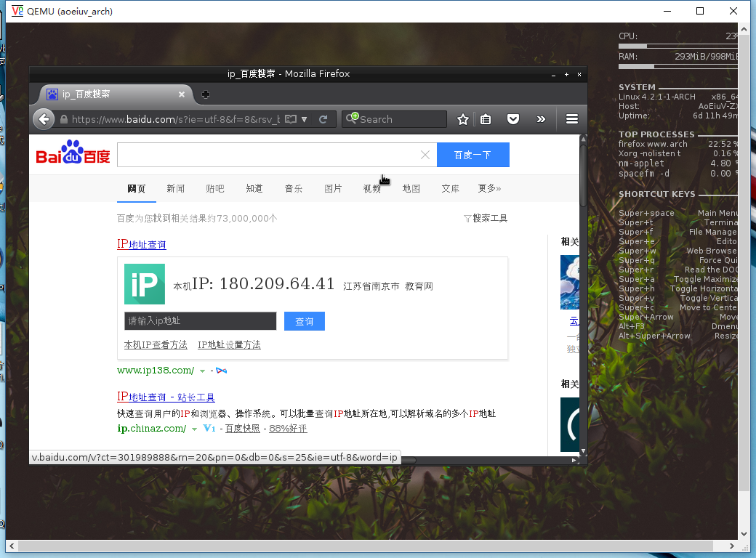
Task: Open Firefox hamburger menu
Action: click(572, 119)
